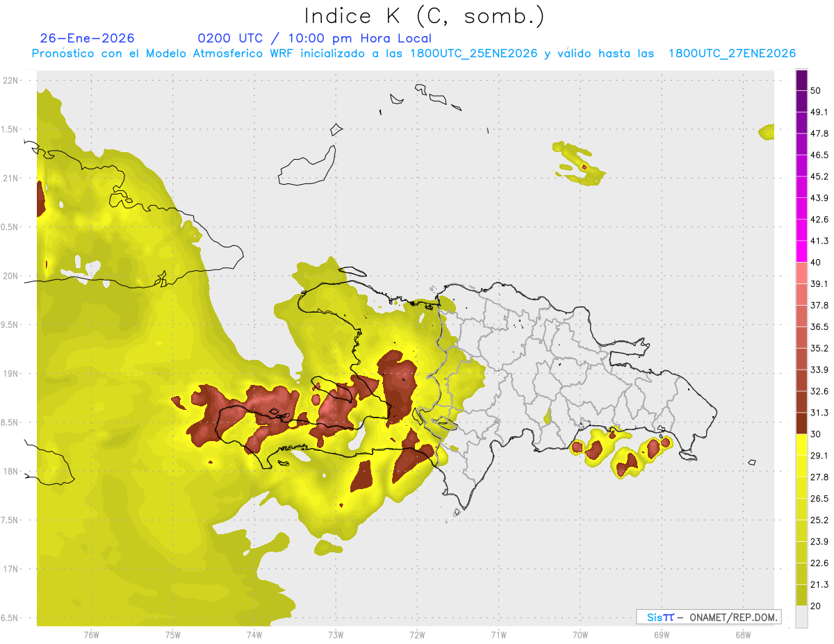Click latitude label '17N'

coord(10,569)
